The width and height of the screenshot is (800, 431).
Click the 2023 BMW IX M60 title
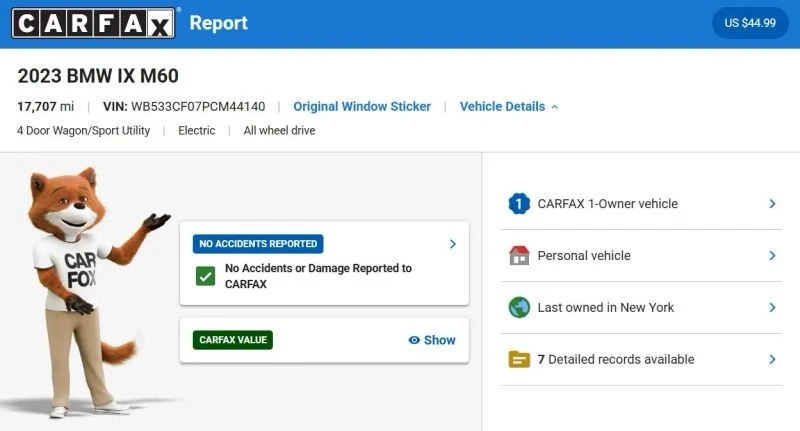[98, 76]
